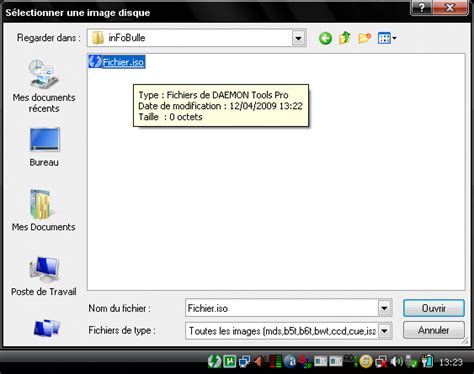
Task: Click the dual monitors network tray icon
Action: 245,362
